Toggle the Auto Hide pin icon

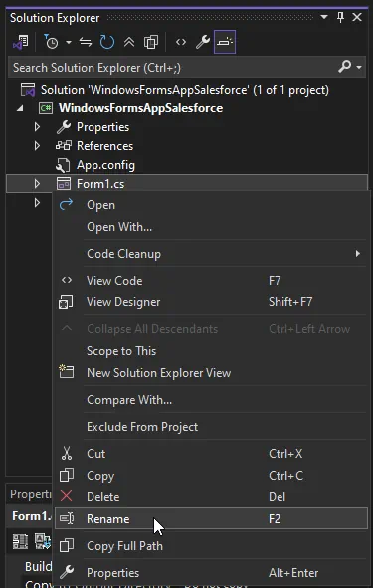coord(341,17)
